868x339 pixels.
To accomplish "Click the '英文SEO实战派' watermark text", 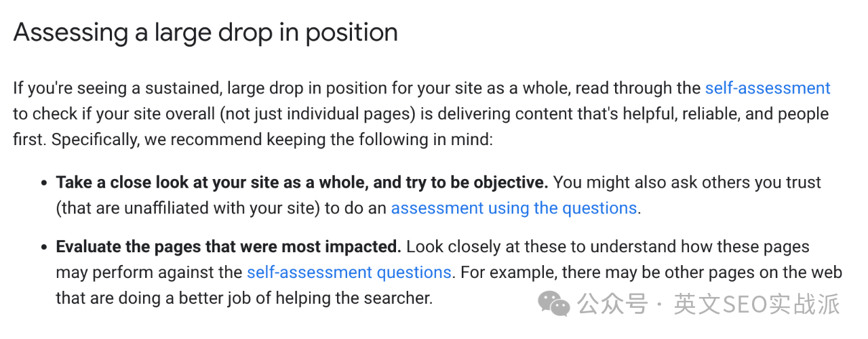I will point(756,304).
